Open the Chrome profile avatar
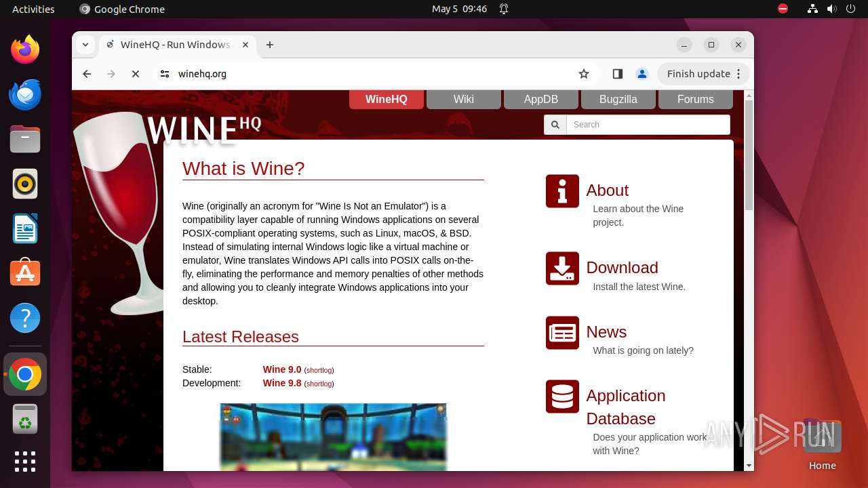 pyautogui.click(x=642, y=74)
